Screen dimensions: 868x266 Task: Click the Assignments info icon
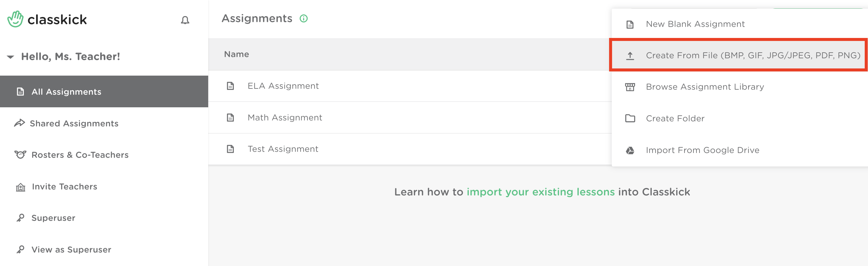click(304, 19)
